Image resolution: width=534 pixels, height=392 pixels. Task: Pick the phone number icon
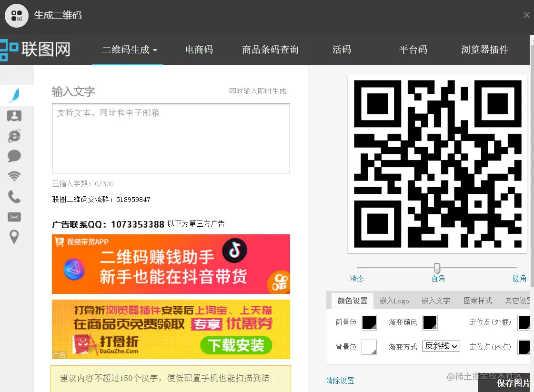tap(14, 197)
